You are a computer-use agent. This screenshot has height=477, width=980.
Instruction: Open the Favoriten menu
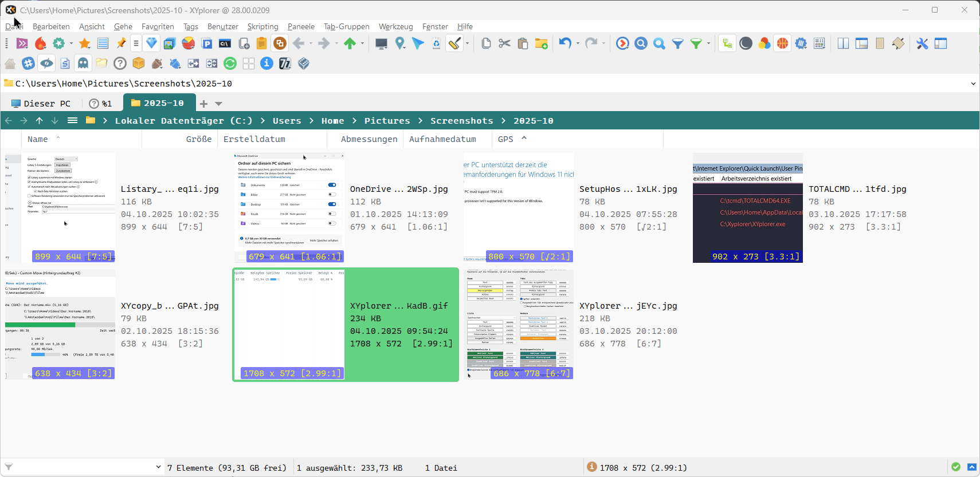coord(158,26)
